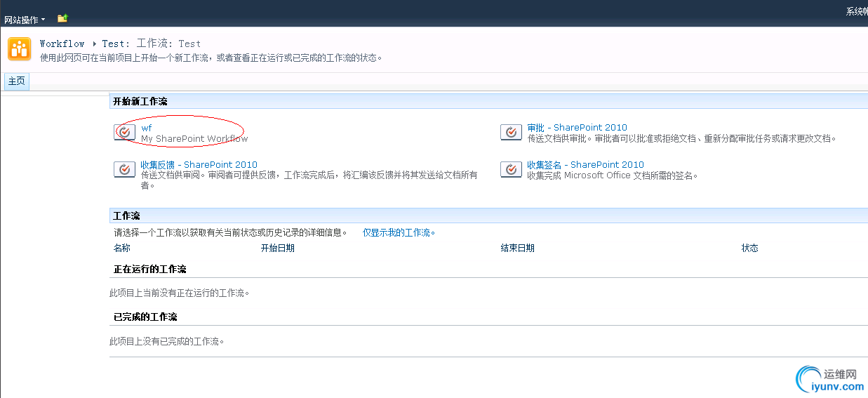Screen dimensions: 868x398
Task: Click the 收集反馈 workflow icon
Action: tap(125, 169)
